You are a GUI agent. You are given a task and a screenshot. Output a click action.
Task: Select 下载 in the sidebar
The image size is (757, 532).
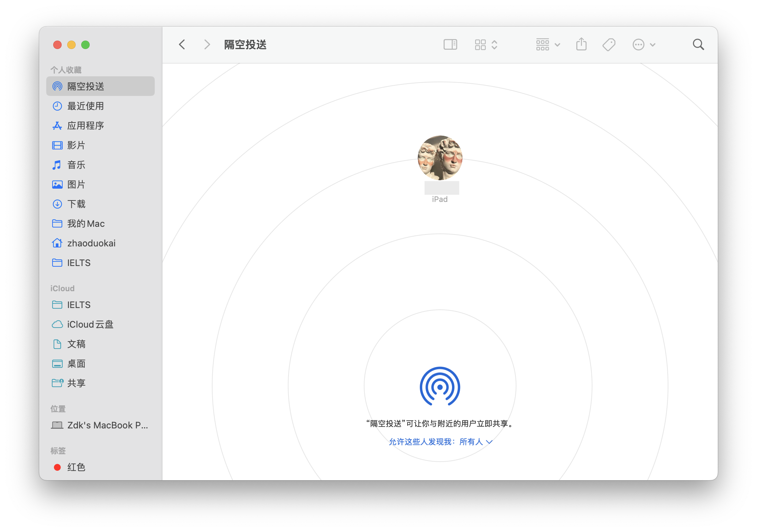click(76, 204)
